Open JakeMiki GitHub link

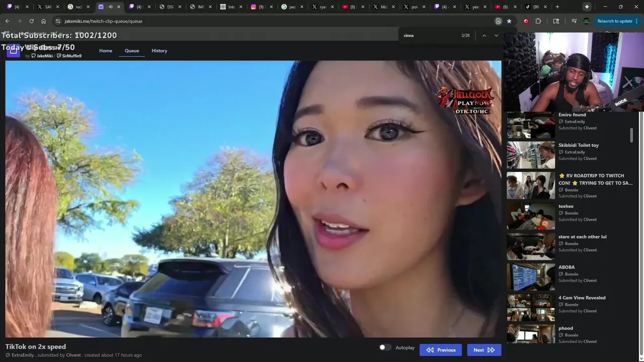42,56
